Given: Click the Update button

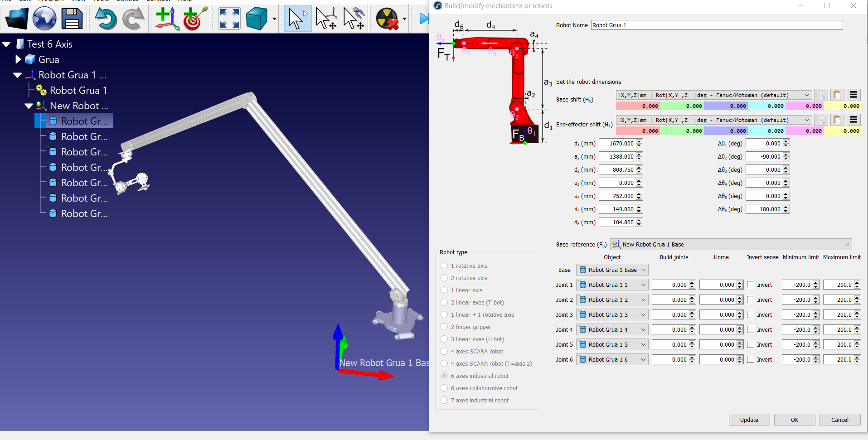Looking at the screenshot, I should (749, 420).
